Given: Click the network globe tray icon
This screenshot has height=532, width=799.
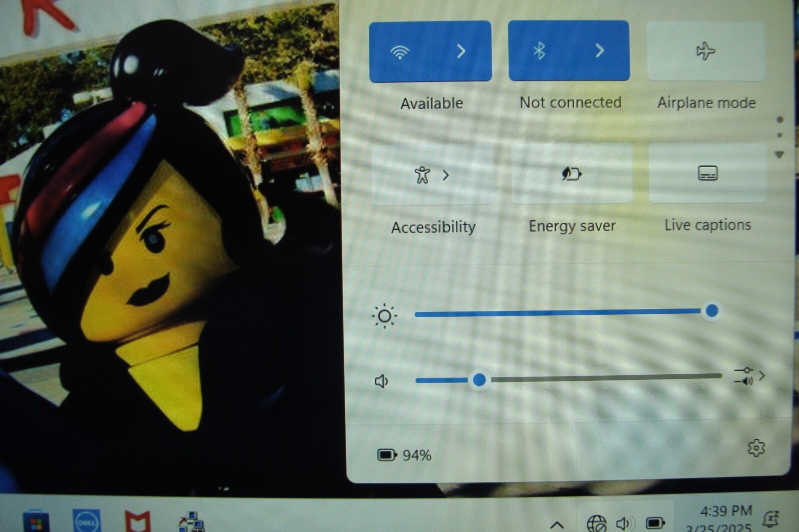Looking at the screenshot, I should click(x=596, y=524).
